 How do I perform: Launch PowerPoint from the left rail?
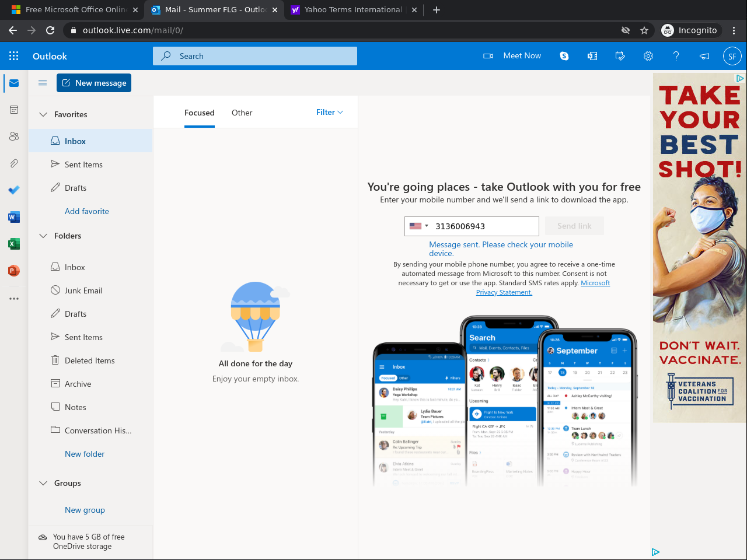pos(14,271)
